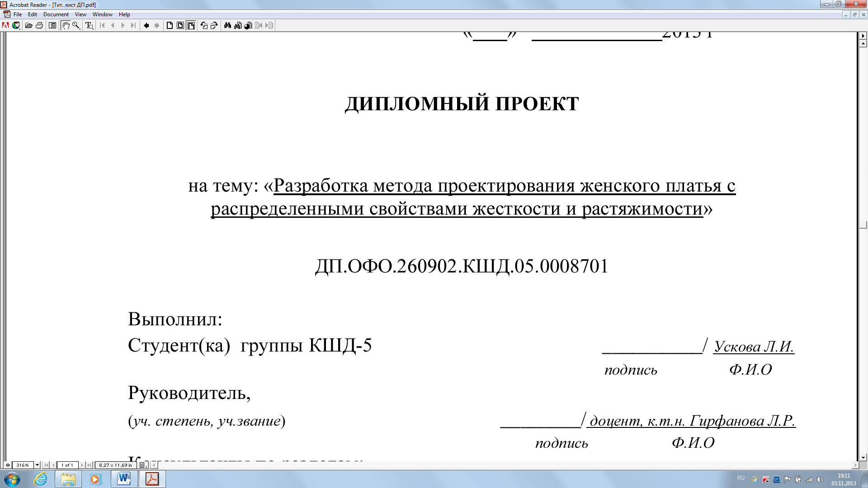Select the Hand tool
Viewport: 868px width, 488px height.
(66, 25)
